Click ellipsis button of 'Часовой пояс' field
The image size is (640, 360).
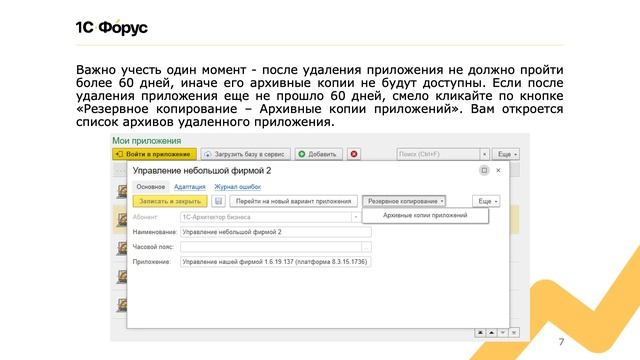coord(366,247)
